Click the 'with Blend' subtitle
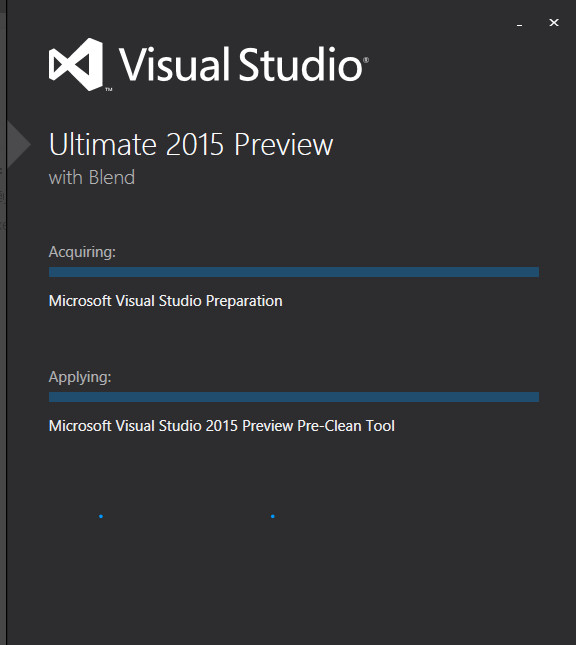The image size is (576, 645). (92, 178)
